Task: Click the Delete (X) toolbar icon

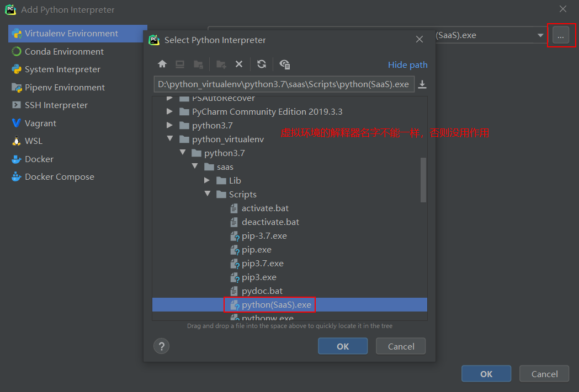Action: pos(239,64)
